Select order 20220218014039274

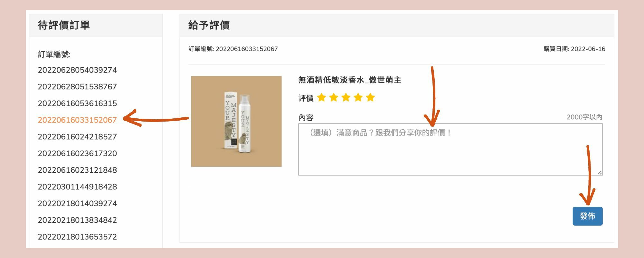click(77, 203)
